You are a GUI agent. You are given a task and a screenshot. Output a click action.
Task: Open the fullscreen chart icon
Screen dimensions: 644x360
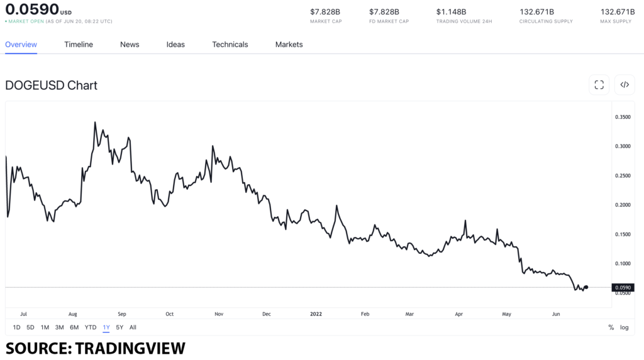[599, 85]
